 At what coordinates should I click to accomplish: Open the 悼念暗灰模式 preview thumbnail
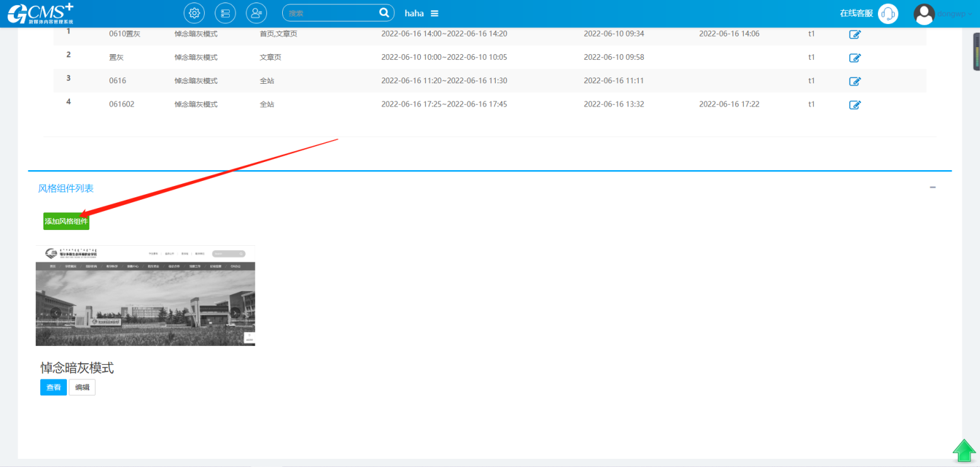pos(145,296)
